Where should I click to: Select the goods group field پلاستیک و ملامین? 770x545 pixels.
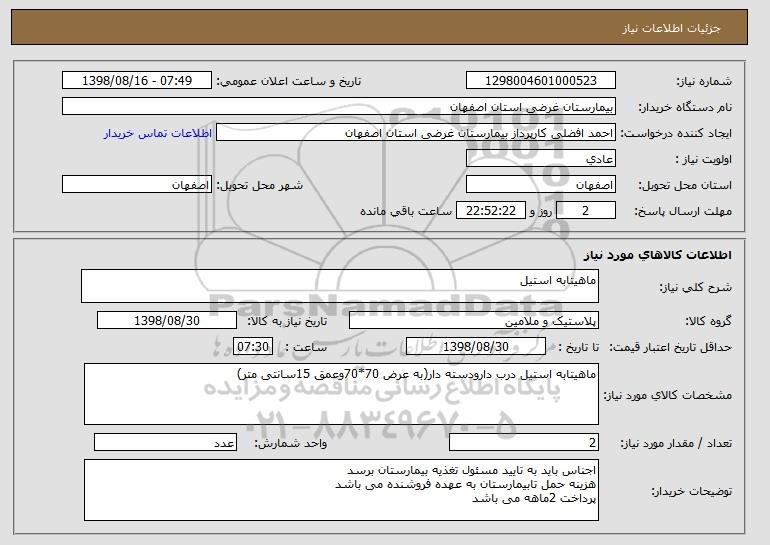474,321
